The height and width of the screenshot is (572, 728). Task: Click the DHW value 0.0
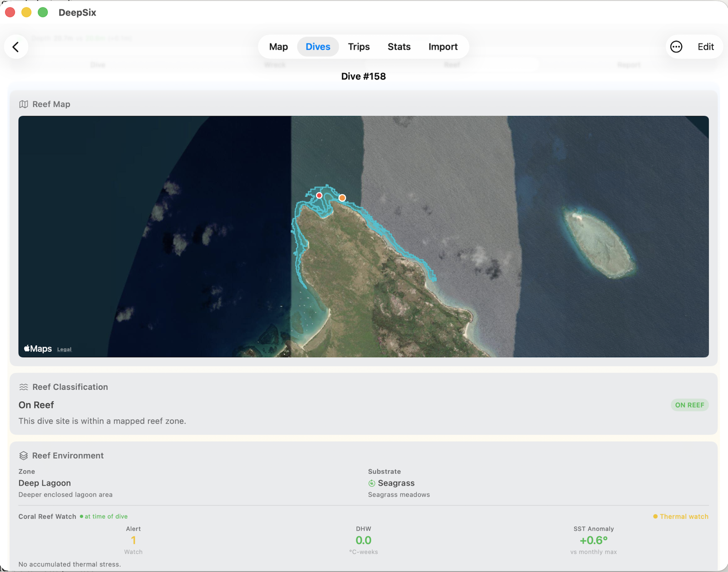(x=364, y=541)
